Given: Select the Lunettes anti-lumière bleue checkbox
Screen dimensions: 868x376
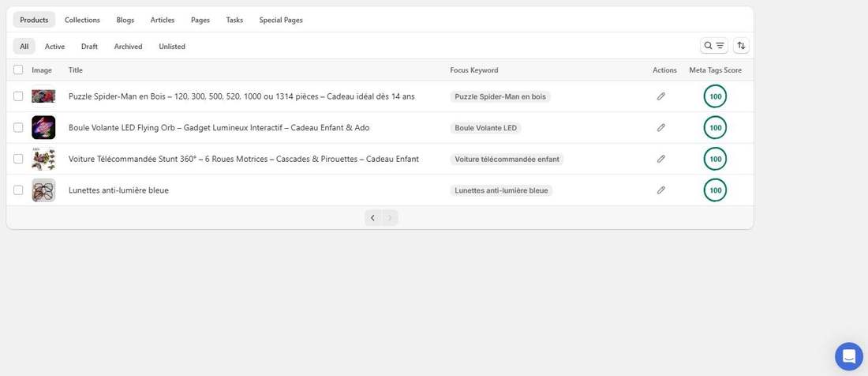Looking at the screenshot, I should click(18, 190).
